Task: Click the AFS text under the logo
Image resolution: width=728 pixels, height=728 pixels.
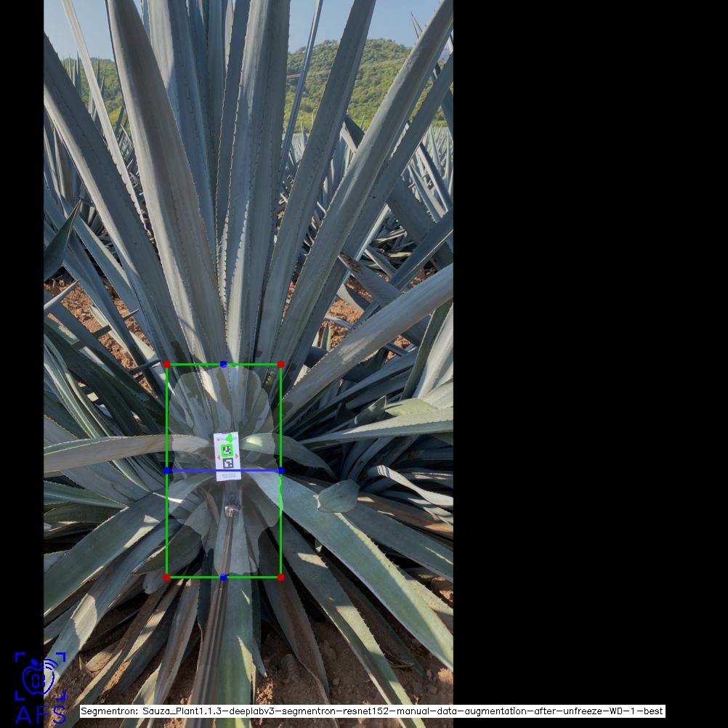Action: pos(40,715)
